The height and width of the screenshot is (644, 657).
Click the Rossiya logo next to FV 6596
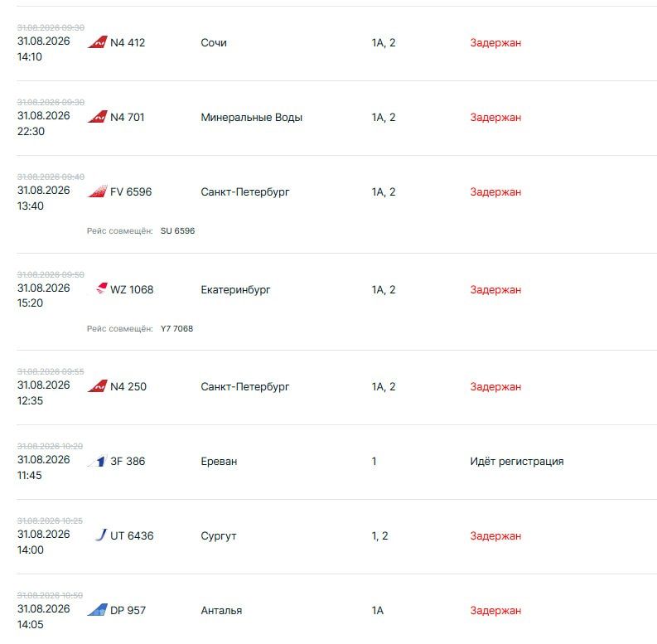[97, 191]
